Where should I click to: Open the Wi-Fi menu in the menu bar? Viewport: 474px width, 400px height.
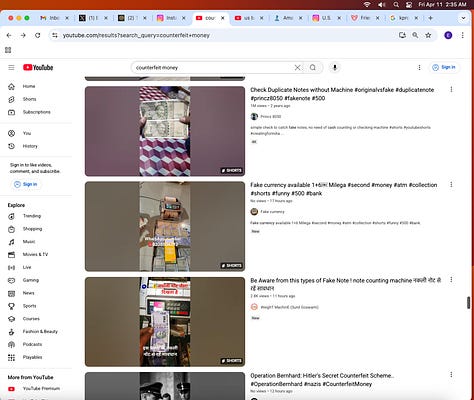pyautogui.click(x=367, y=5)
